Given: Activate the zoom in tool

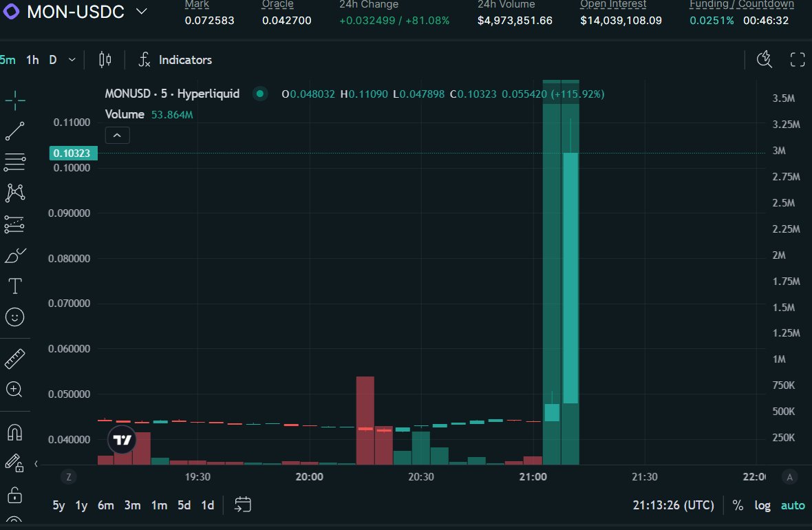Looking at the screenshot, I should pyautogui.click(x=14, y=390).
